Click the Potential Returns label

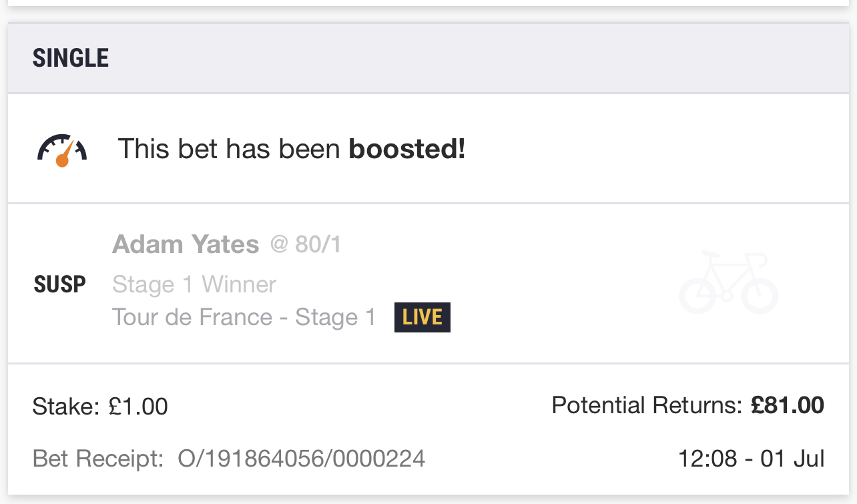[646, 405]
